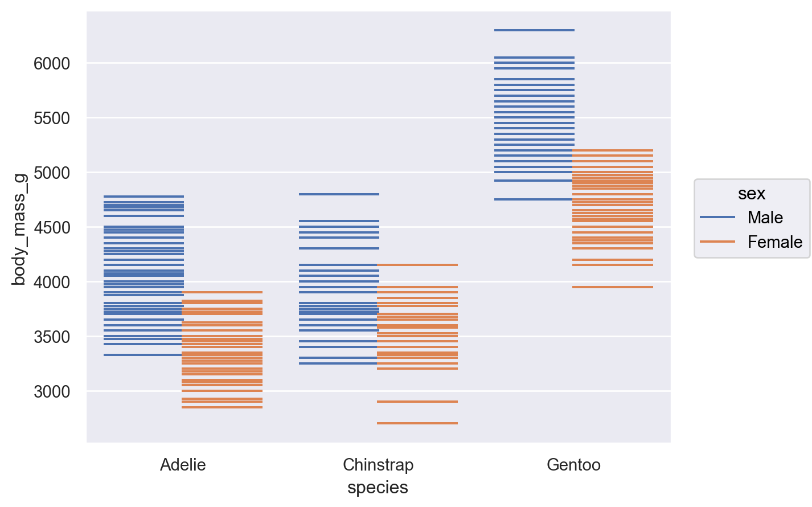Image resolution: width=812 pixels, height=507 pixels.
Task: Select the "species" x-axis title
Action: (378, 488)
